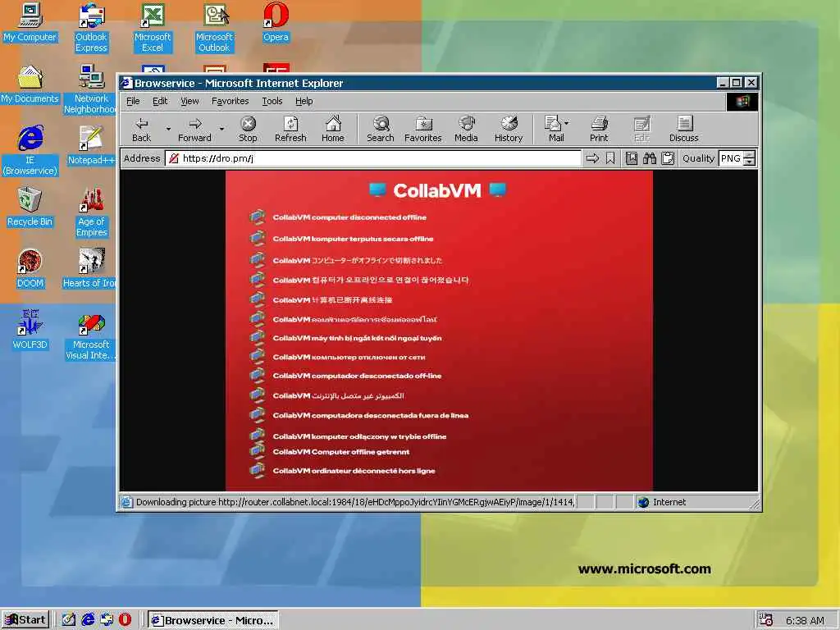840x630 pixels.
Task: Click the bookmarks book icon
Action: click(632, 158)
